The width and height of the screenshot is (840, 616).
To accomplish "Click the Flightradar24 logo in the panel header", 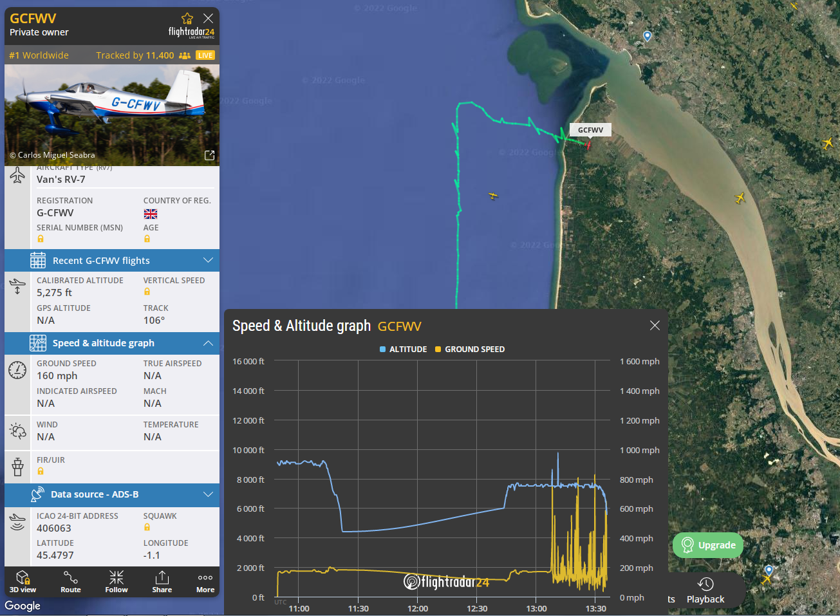I will click(191, 32).
